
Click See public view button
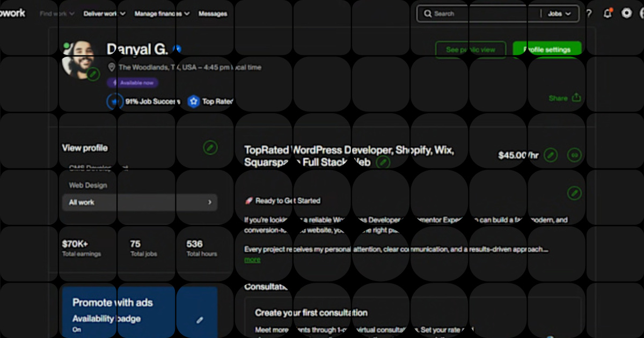tap(471, 49)
